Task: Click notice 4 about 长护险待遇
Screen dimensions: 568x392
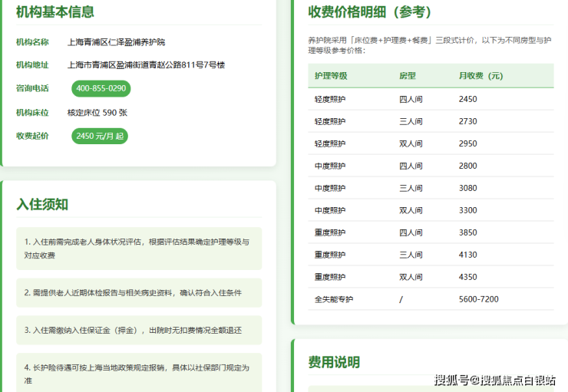Action: [139, 373]
